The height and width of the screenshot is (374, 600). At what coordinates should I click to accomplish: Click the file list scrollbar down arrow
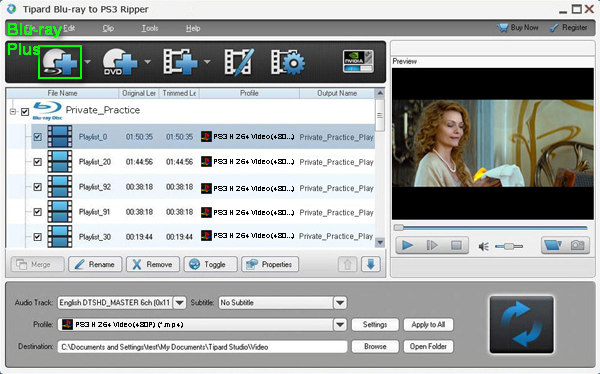click(380, 242)
